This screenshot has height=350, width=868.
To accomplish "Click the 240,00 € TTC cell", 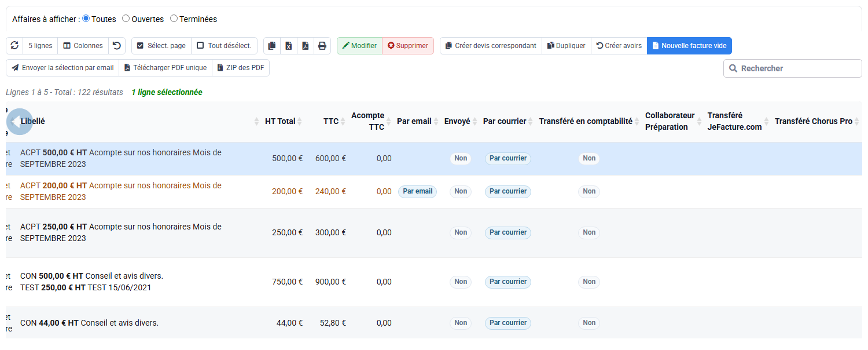I will click(x=330, y=191).
